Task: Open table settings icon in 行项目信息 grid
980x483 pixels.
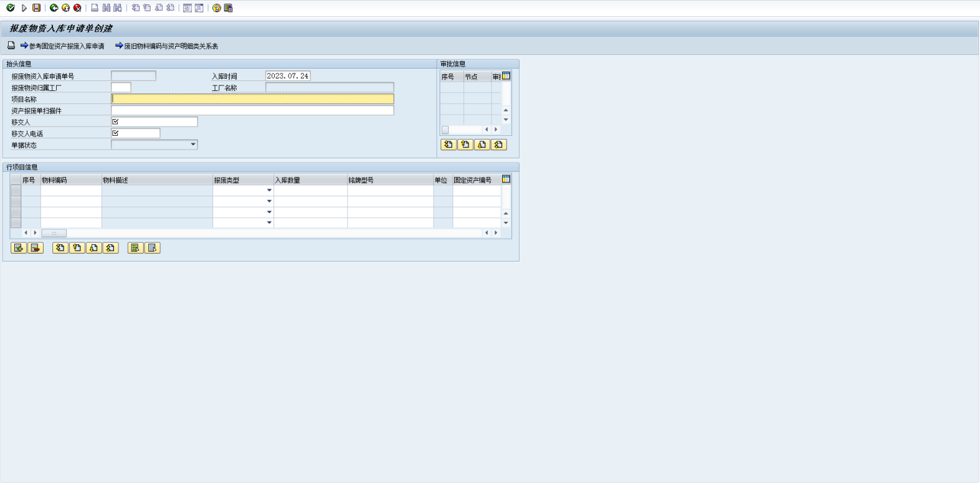Action: click(x=506, y=179)
